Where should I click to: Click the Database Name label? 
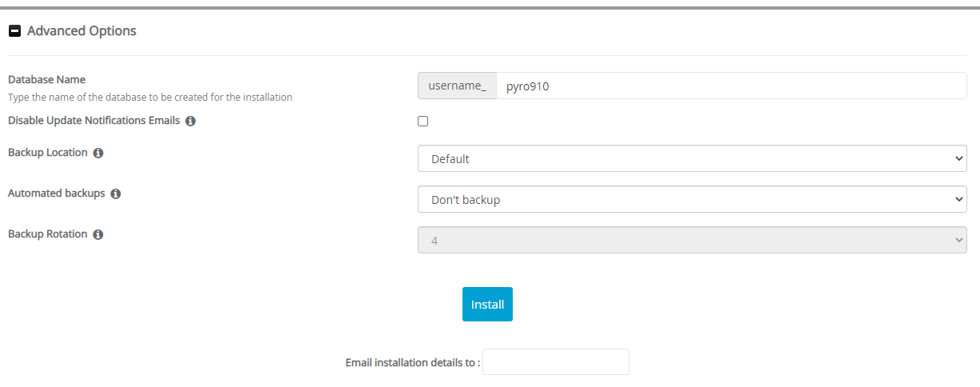46,80
